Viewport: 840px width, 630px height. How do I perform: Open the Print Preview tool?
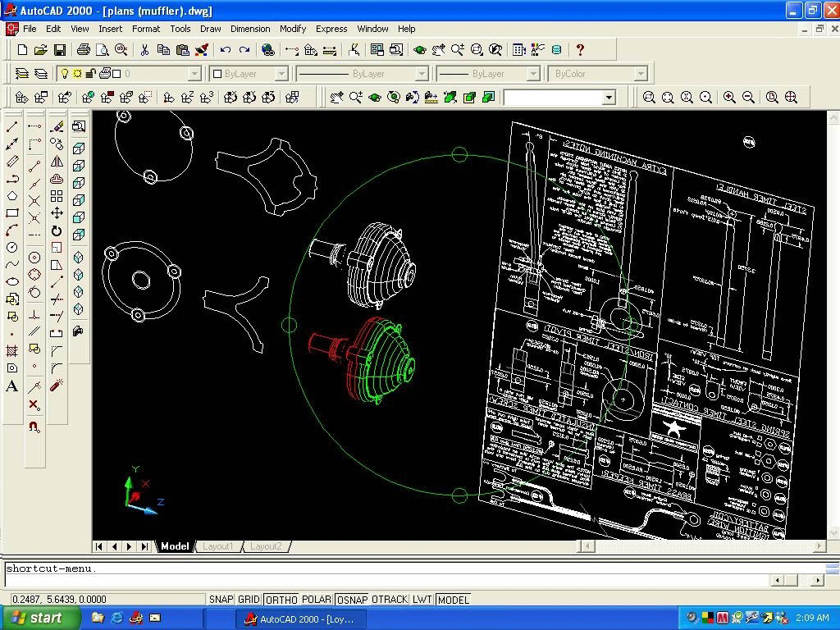pyautogui.click(x=101, y=50)
